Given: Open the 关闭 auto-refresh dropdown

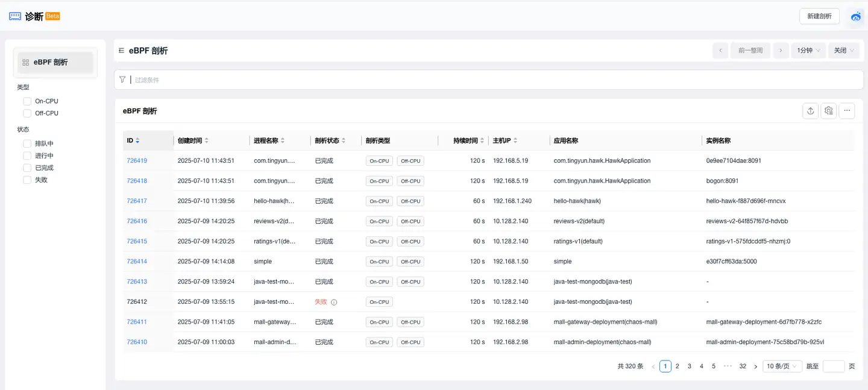Looking at the screenshot, I should point(844,51).
